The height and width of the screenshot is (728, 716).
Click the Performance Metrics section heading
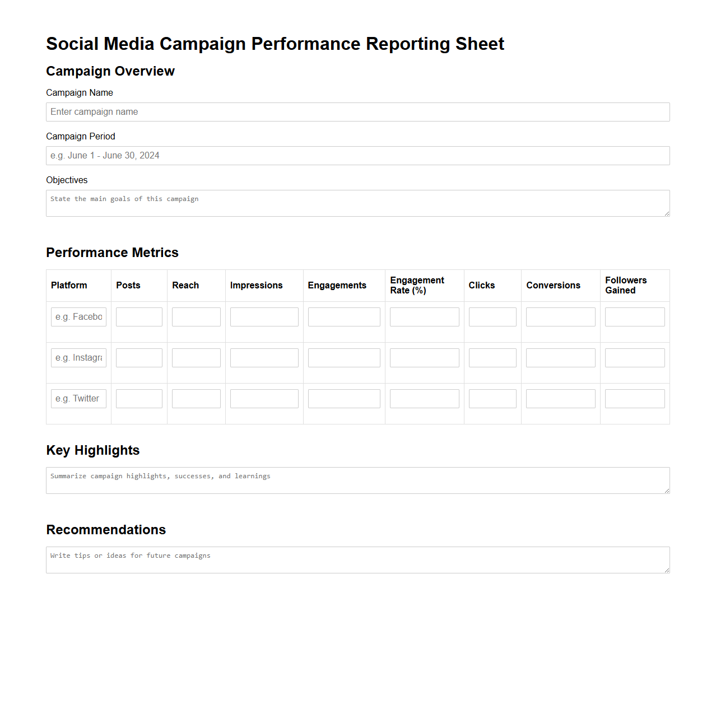(112, 253)
